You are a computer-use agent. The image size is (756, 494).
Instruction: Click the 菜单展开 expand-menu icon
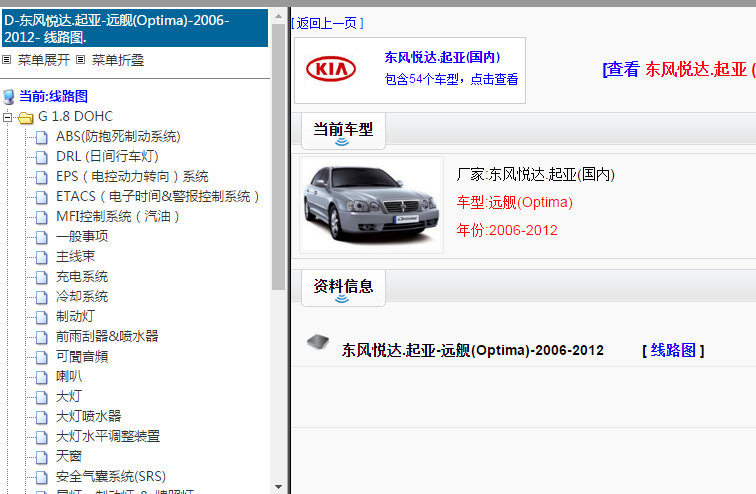6,60
